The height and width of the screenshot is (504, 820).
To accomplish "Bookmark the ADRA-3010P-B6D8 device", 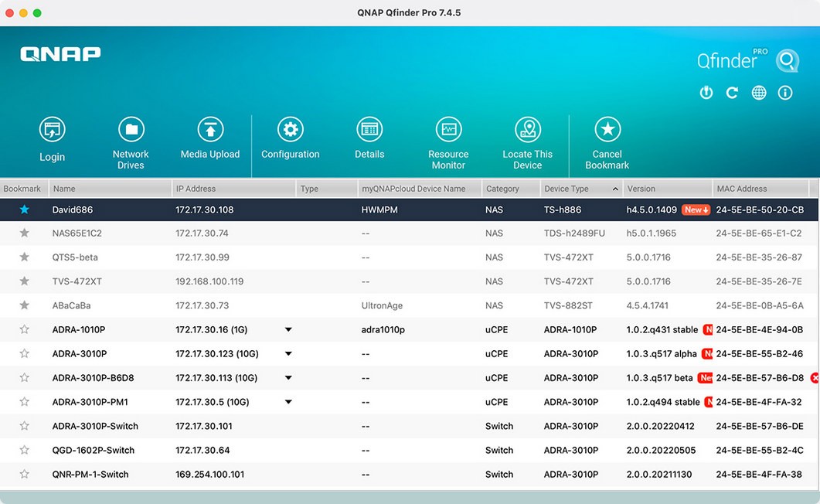I will click(x=24, y=377).
